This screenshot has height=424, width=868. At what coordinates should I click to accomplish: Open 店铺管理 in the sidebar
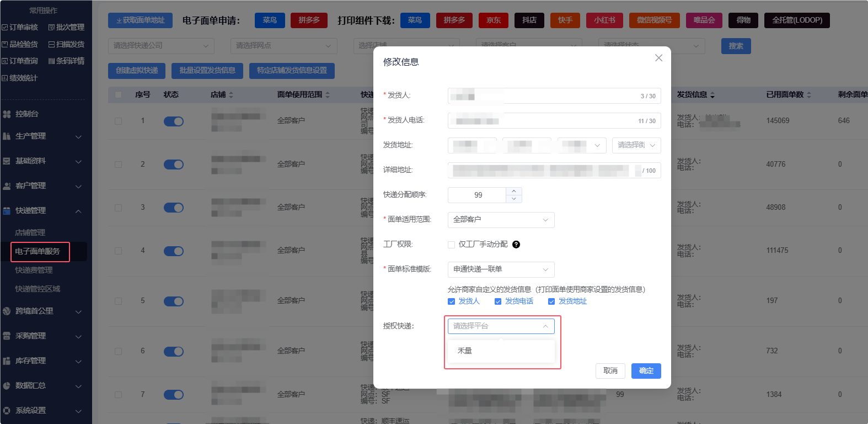(30, 233)
